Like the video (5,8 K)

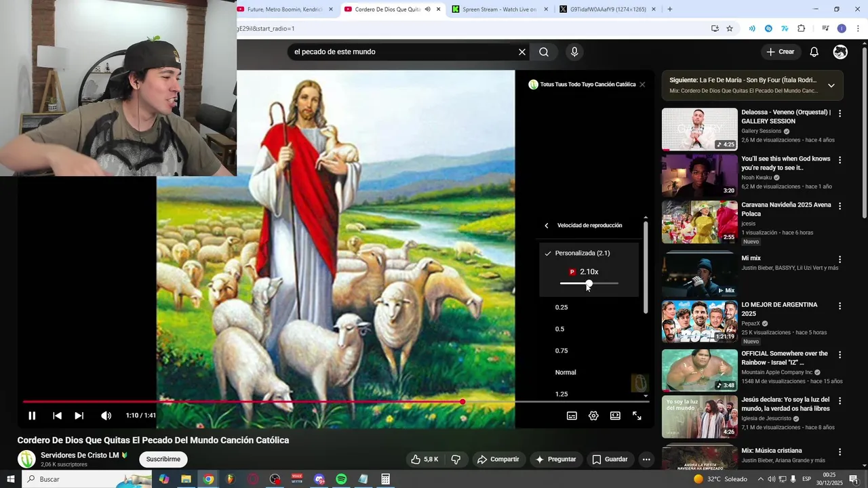(x=425, y=460)
